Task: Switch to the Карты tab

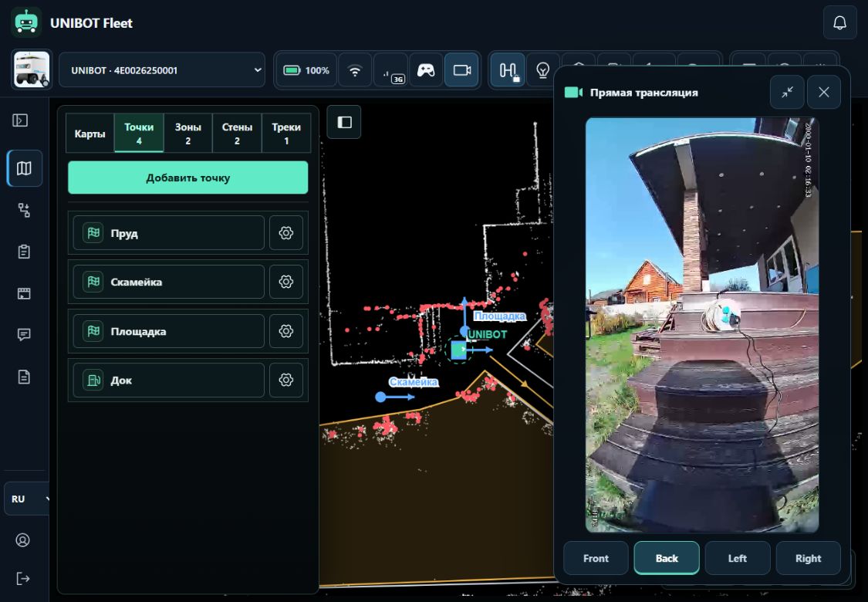Action: pyautogui.click(x=90, y=134)
